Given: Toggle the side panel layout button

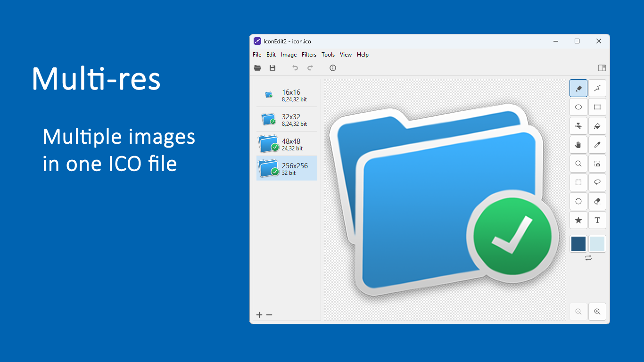Looking at the screenshot, I should coord(602,68).
